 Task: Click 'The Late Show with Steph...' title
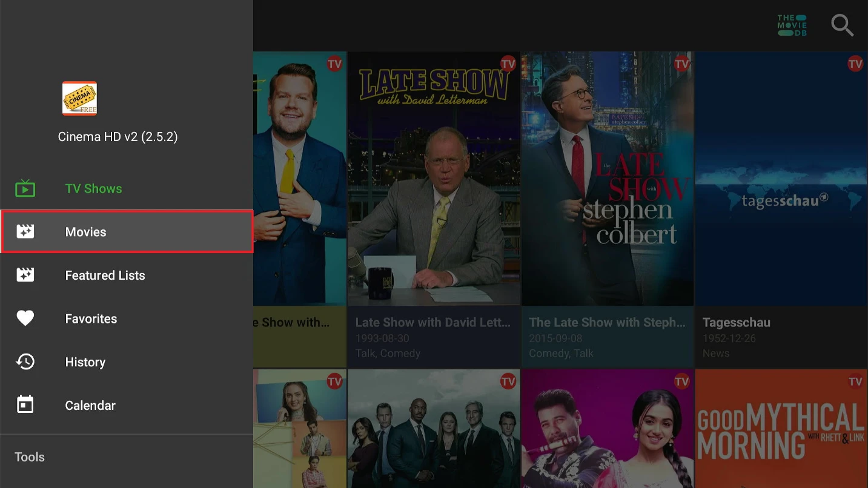[608, 323]
